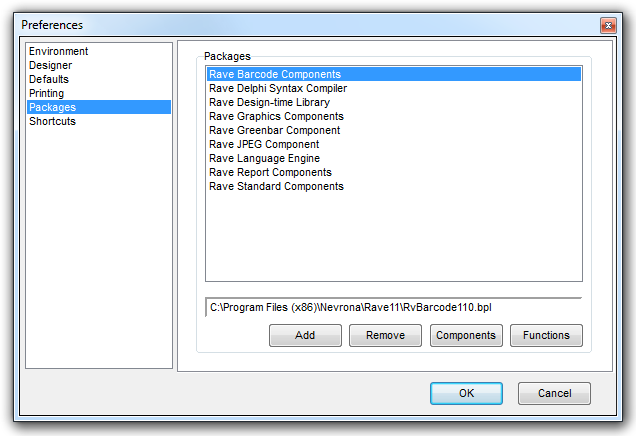636x436 pixels.
Task: Highlight Rave JPEG Component package
Action: (264, 144)
